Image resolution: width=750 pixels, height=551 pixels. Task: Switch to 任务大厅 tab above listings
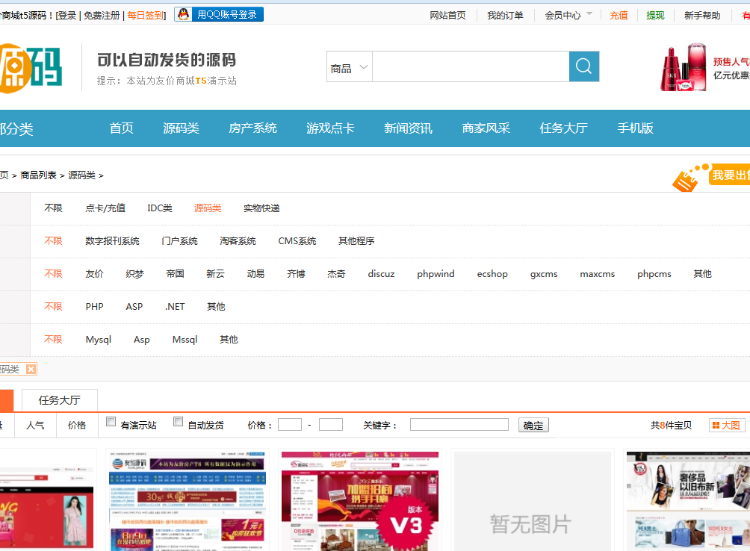pos(59,400)
